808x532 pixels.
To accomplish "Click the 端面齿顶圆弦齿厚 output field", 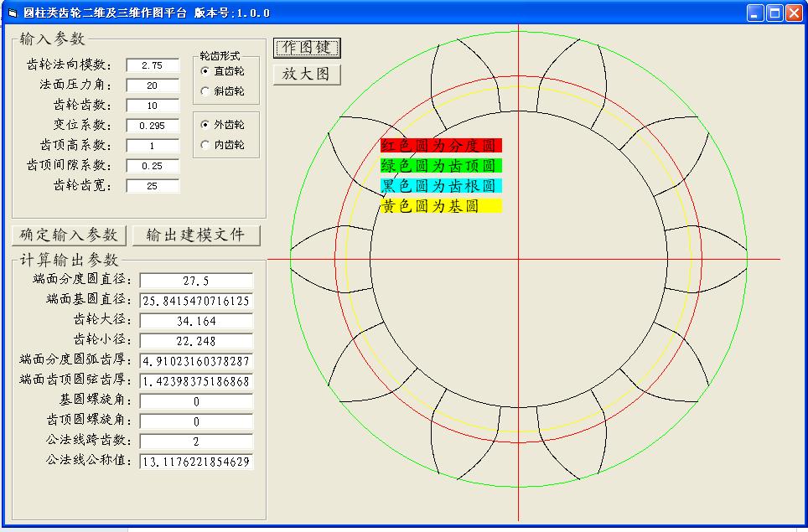I will [196, 381].
